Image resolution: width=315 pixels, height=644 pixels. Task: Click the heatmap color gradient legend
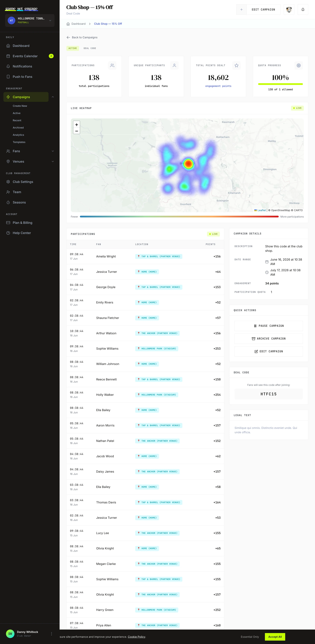(x=179, y=217)
